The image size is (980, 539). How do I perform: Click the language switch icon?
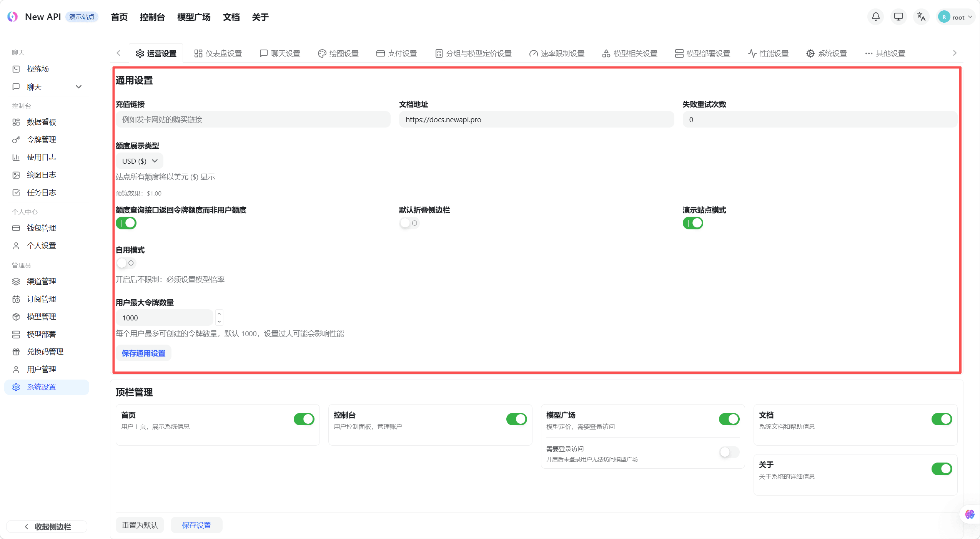click(921, 17)
